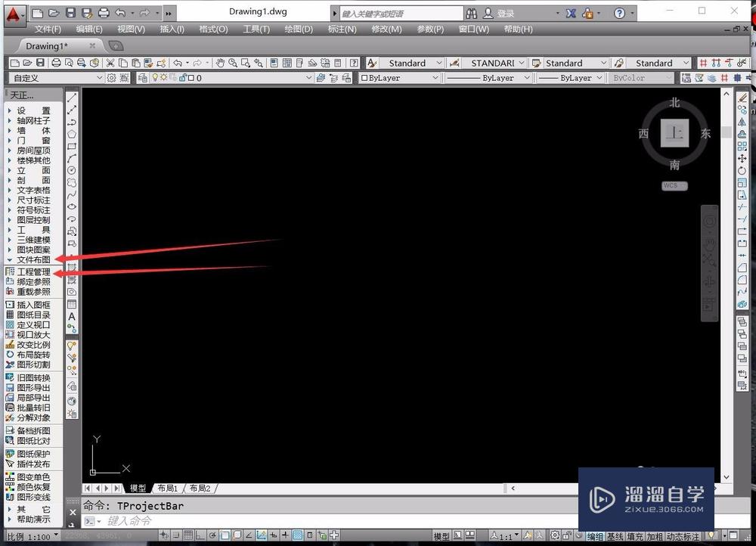Select the Polygon draw tool

point(71,134)
